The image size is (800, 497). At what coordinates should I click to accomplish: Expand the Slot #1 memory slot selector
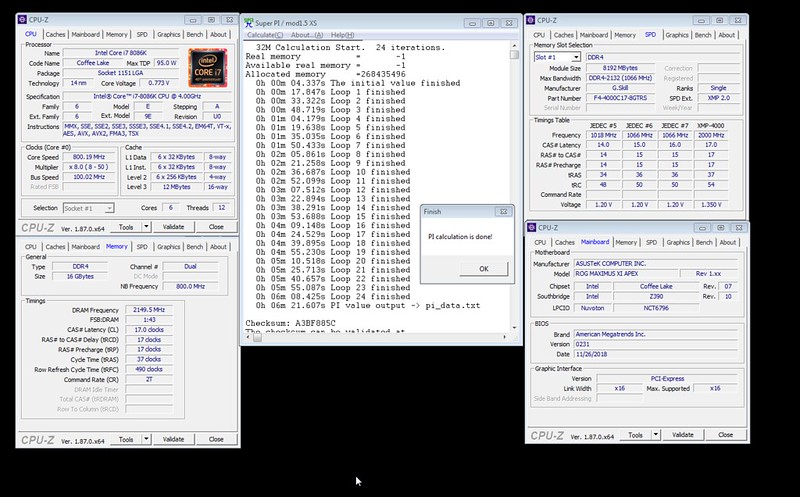[576, 57]
